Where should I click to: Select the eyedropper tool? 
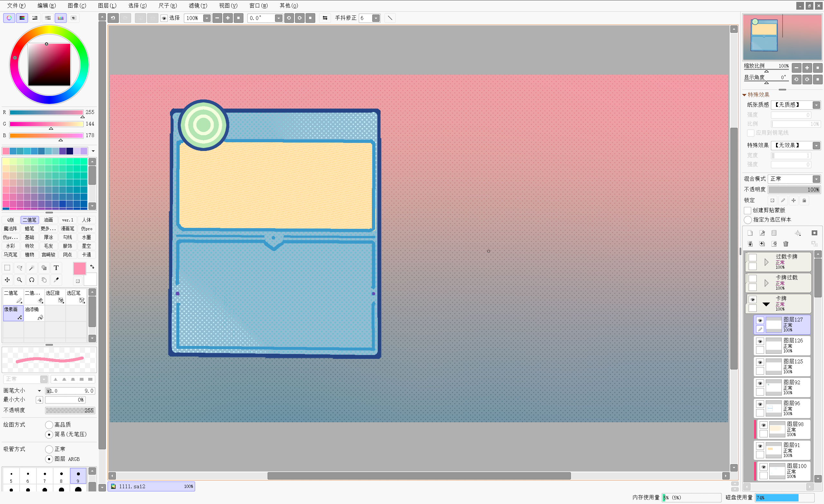pyautogui.click(x=56, y=280)
